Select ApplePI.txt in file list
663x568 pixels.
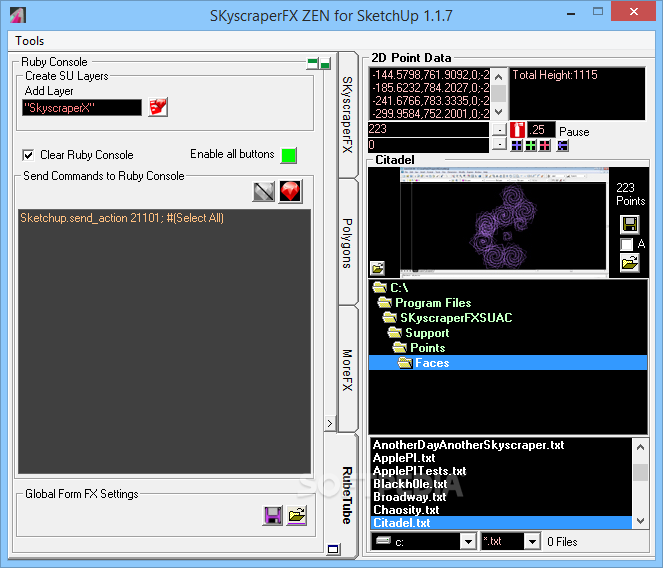(x=501, y=458)
